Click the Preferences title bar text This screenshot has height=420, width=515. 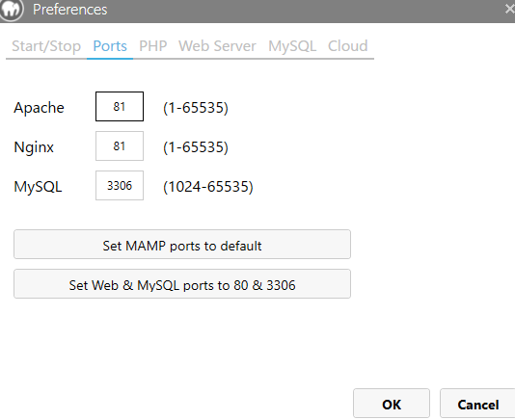70,10
